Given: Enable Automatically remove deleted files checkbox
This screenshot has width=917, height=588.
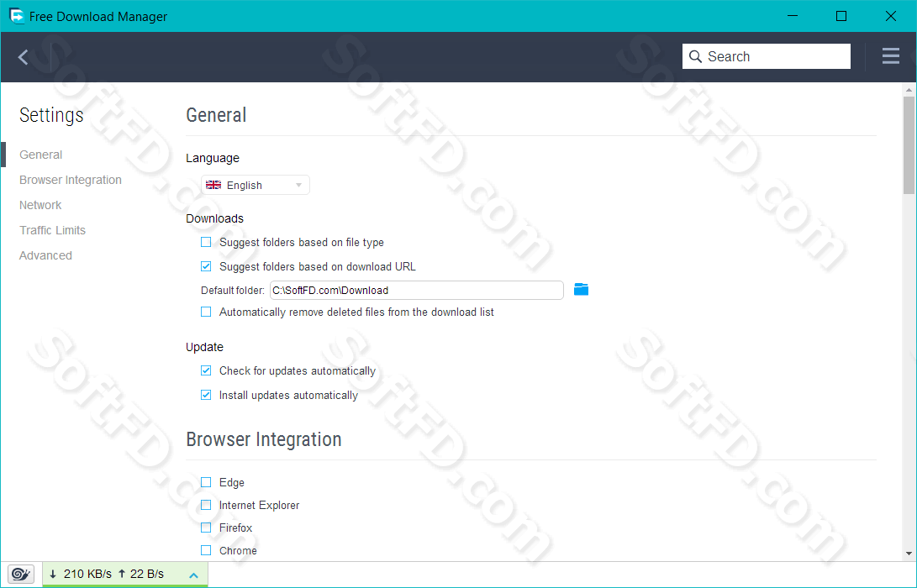Looking at the screenshot, I should (x=206, y=312).
